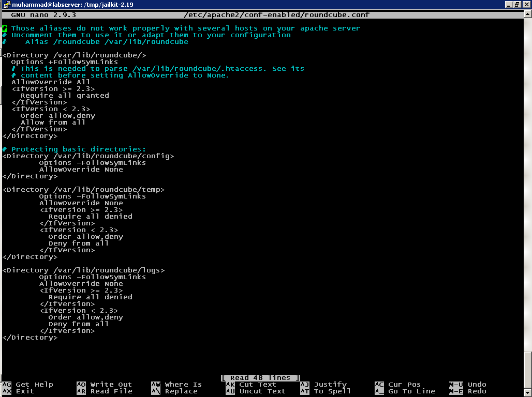Click the window title muhammad@labserver
The height and width of the screenshot is (397, 532).
72,5
